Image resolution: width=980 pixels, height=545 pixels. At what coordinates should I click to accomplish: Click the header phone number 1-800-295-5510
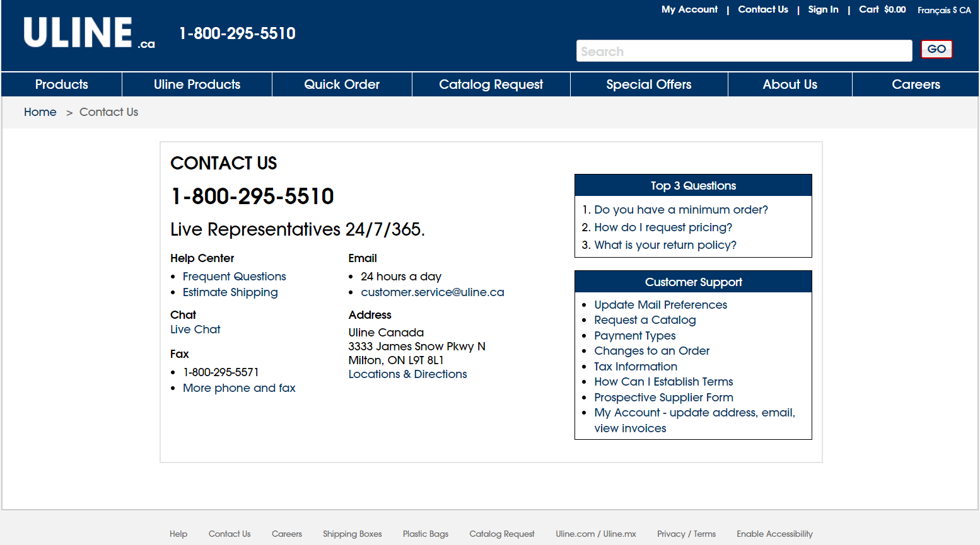237,33
